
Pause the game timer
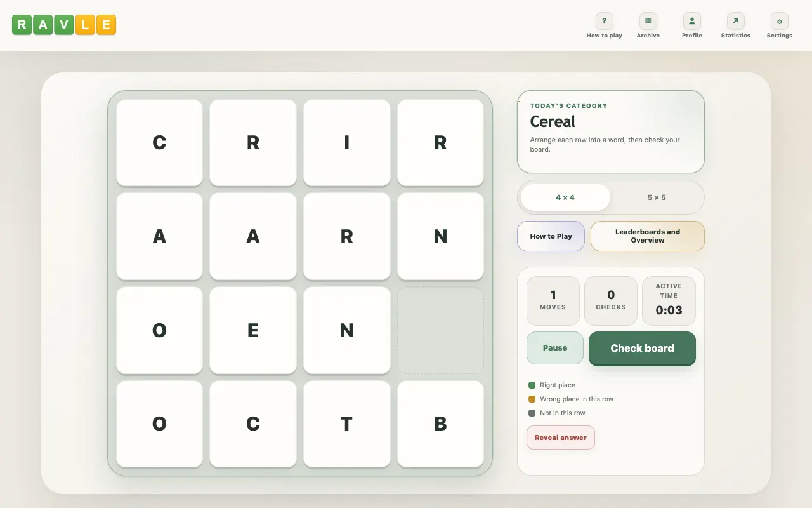(x=555, y=348)
